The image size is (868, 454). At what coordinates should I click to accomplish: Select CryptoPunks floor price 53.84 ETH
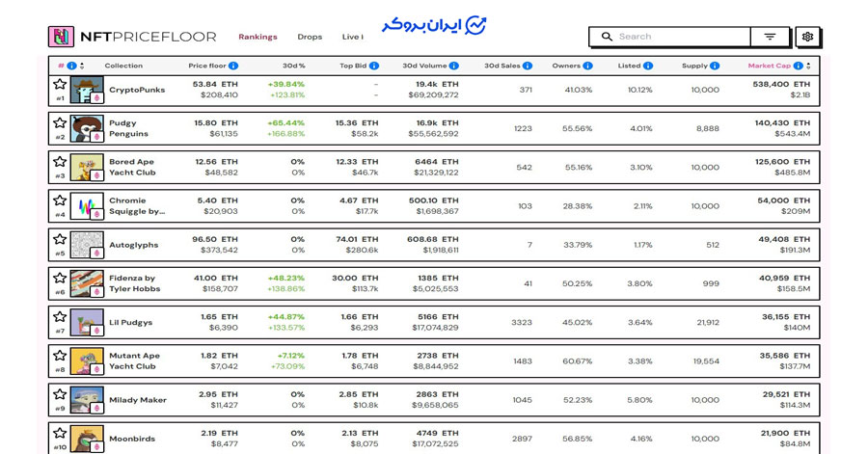[215, 84]
